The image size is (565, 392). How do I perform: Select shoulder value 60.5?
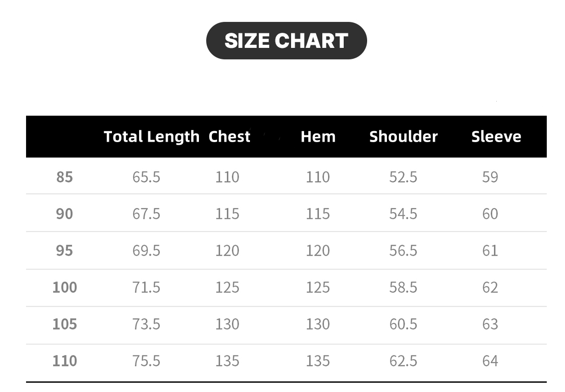point(403,324)
